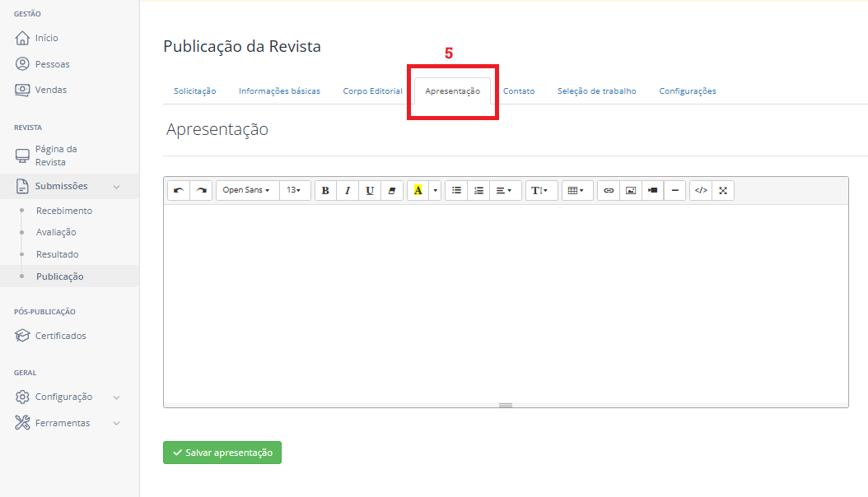This screenshot has width=868, height=497.
Task: Click into the presentation text editor area
Action: [506, 304]
